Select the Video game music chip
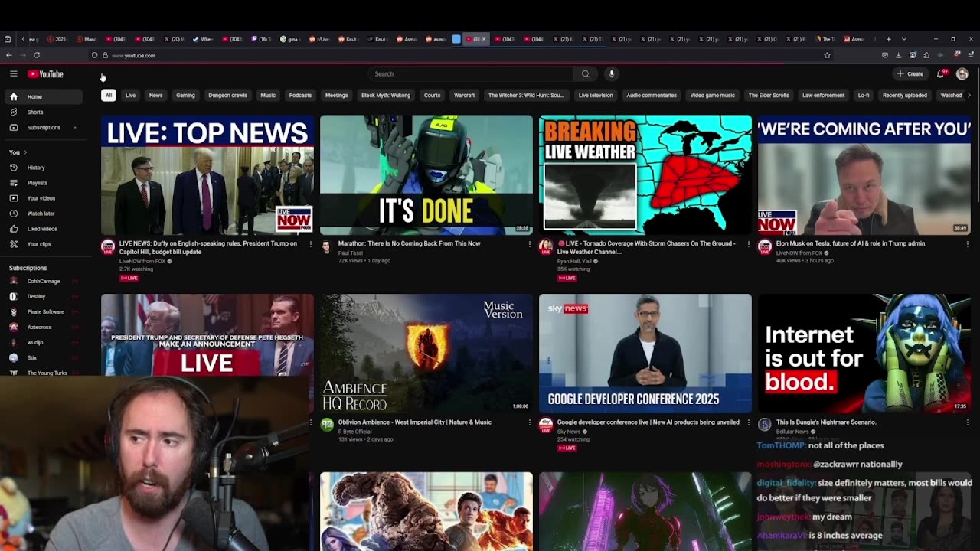 712,96
